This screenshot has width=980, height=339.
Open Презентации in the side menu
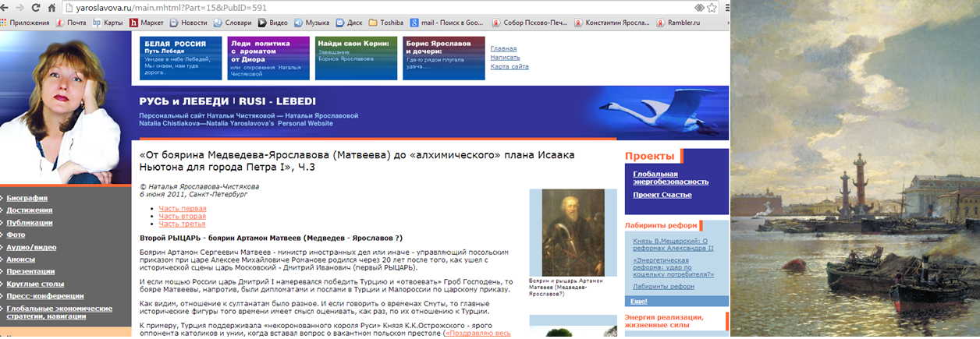tap(31, 271)
